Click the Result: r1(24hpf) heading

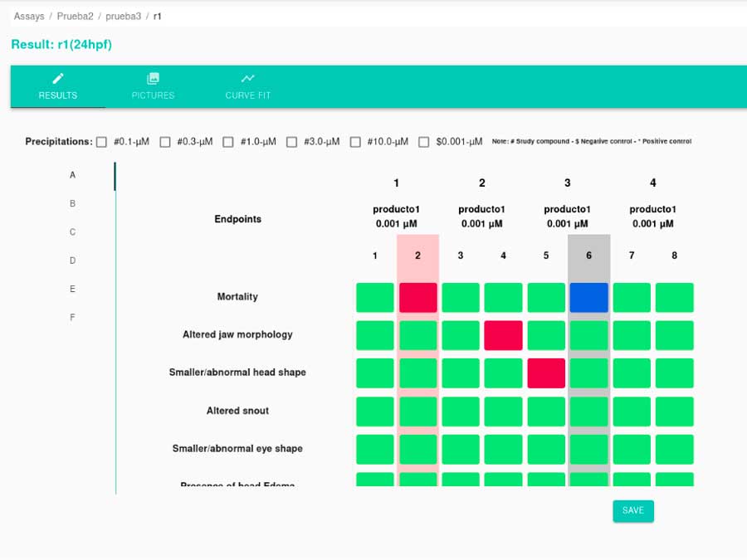pos(61,44)
